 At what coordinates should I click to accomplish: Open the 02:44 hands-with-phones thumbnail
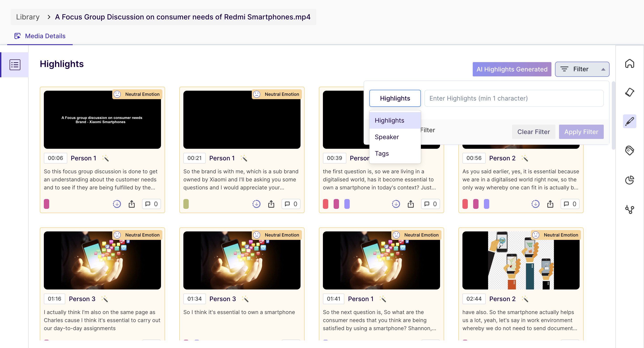pos(521,260)
